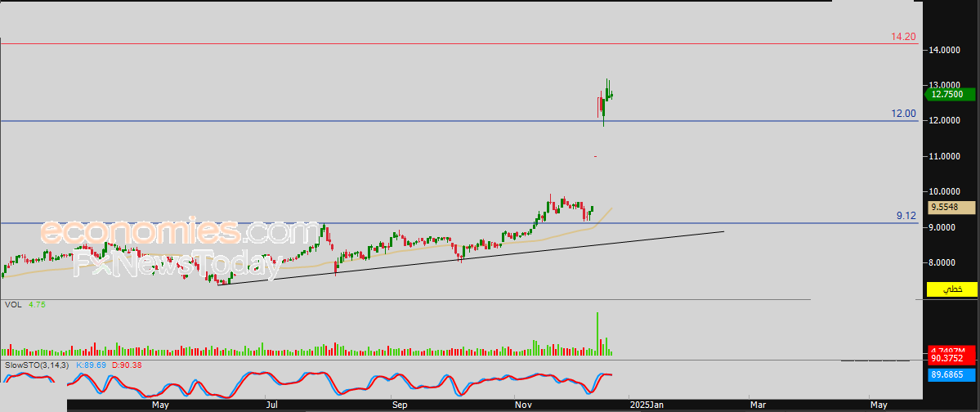This screenshot has width=980, height=412.
Task: Click the Mar label on time axis
Action: [758, 405]
